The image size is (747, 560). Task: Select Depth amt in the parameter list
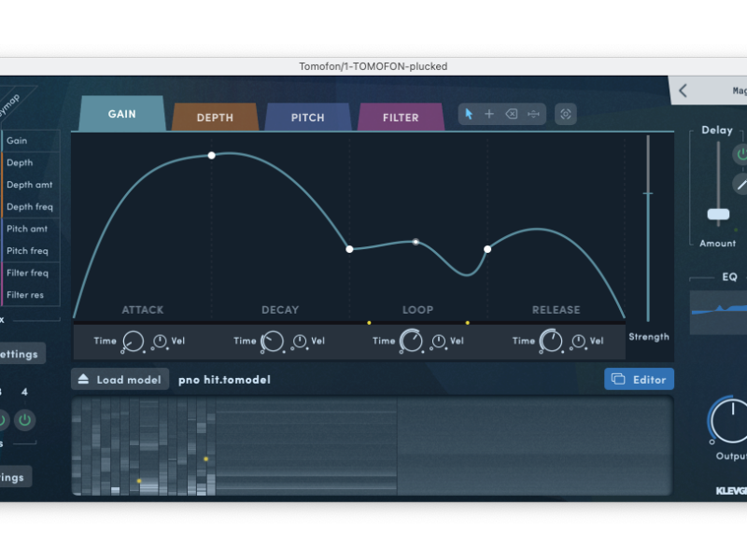point(29,185)
